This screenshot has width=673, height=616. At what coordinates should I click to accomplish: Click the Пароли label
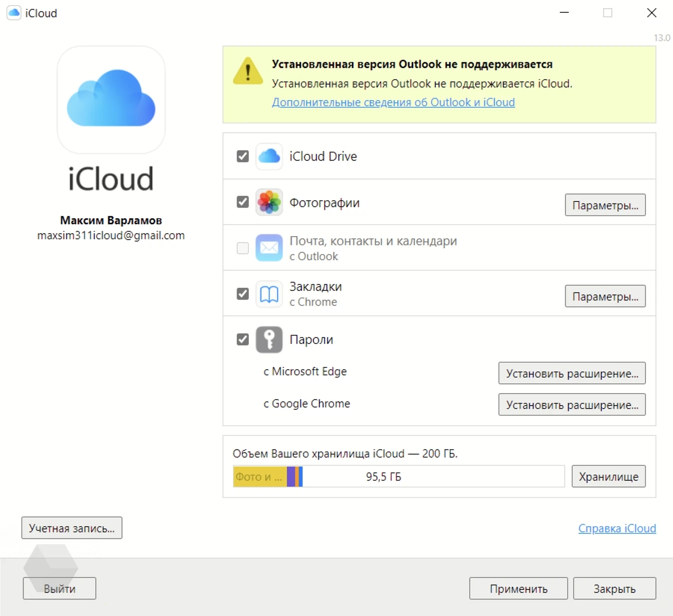point(311,340)
